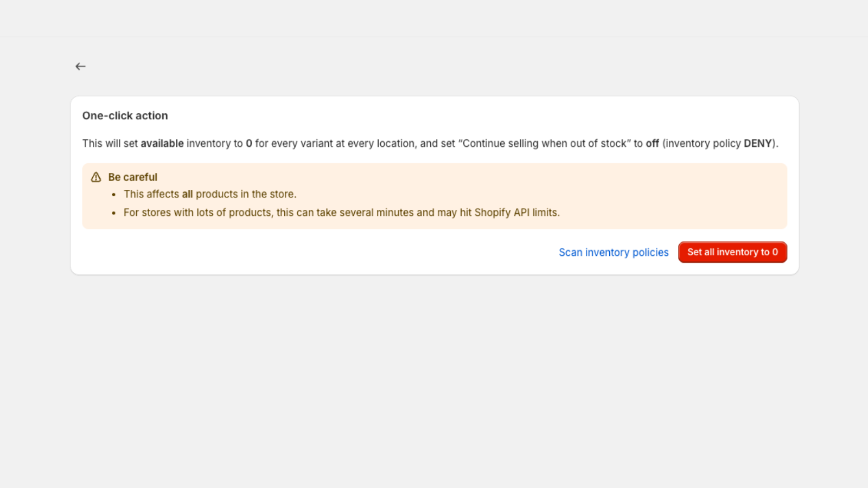Go back using the left arrow icon

[80, 66]
